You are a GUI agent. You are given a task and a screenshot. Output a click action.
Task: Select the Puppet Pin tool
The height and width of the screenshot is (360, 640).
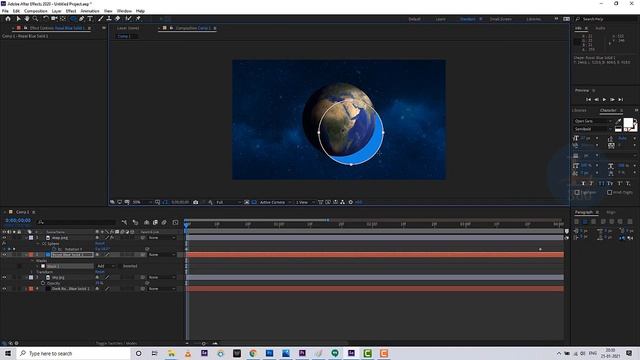tap(138, 18)
